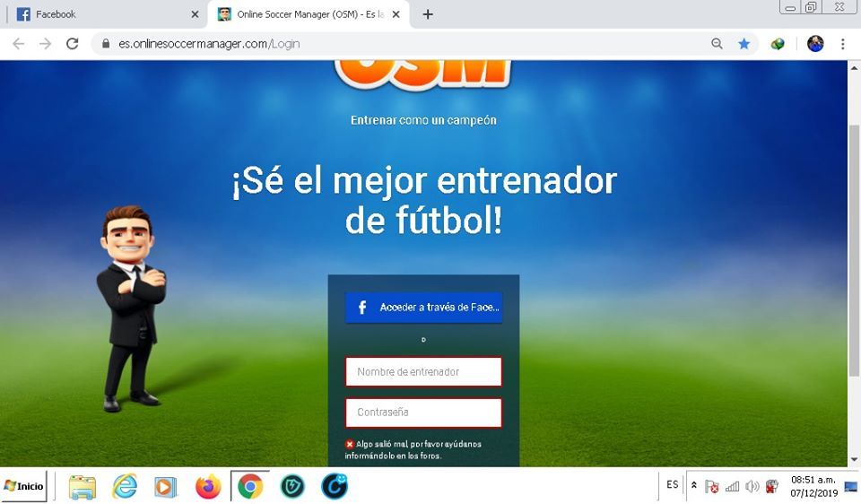Expand hidden system tray icons
The width and height of the screenshot is (861, 504).
tap(693, 485)
